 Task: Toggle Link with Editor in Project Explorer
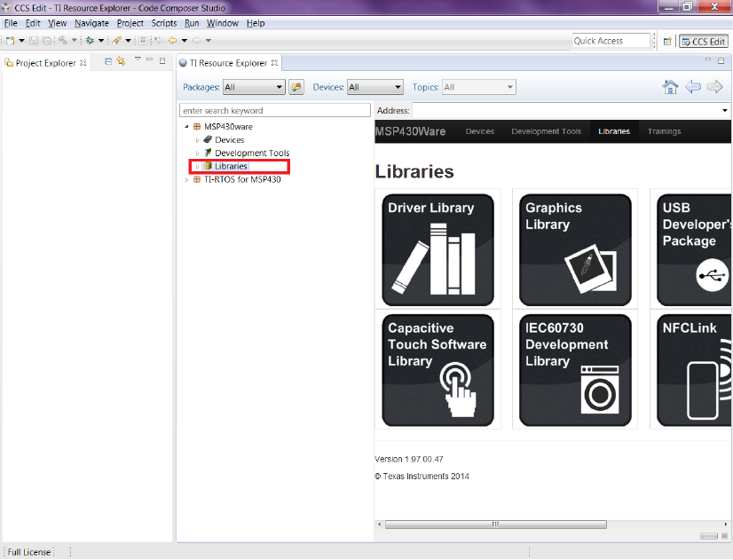121,61
